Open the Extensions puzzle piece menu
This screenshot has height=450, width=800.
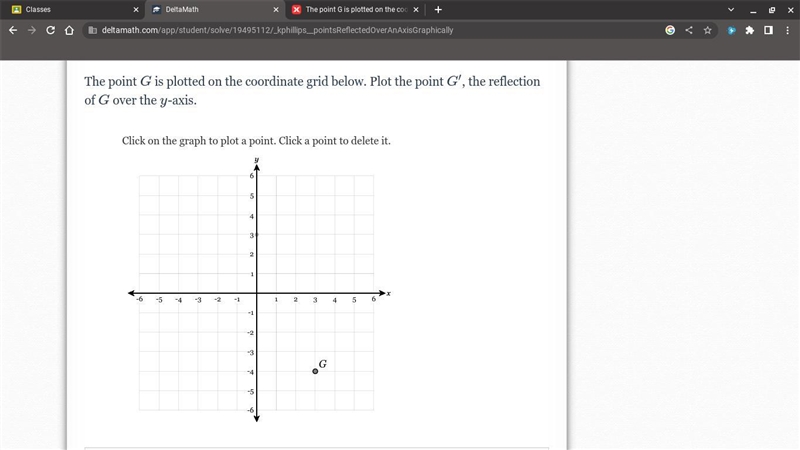749,30
